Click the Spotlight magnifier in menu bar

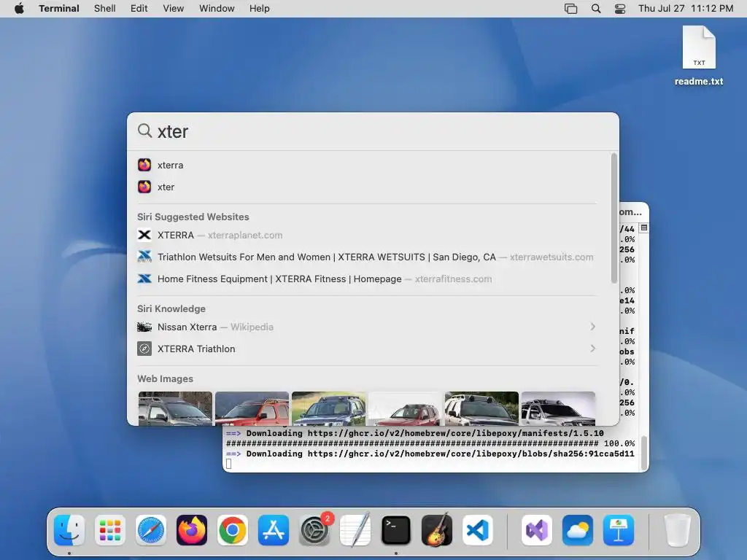[596, 9]
